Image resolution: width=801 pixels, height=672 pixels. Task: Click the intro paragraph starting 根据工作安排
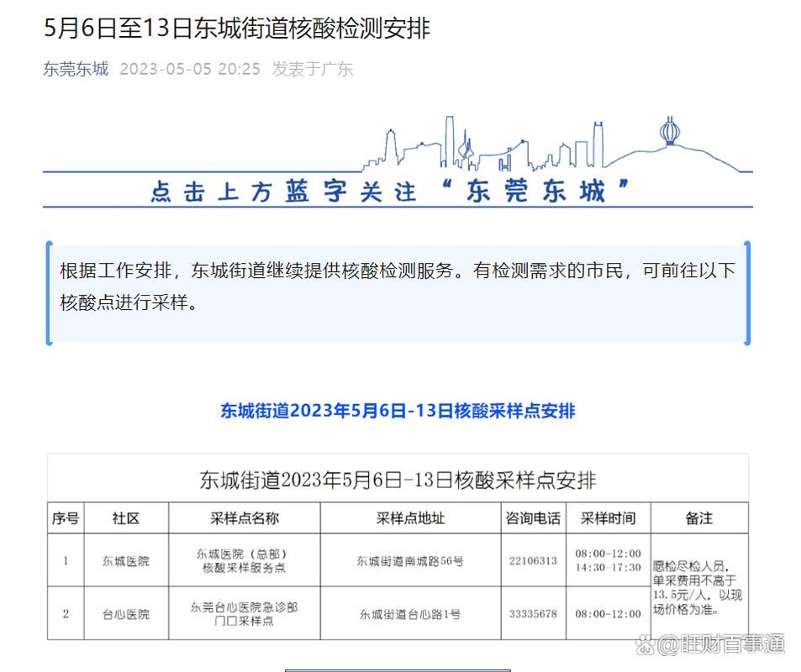click(x=398, y=286)
